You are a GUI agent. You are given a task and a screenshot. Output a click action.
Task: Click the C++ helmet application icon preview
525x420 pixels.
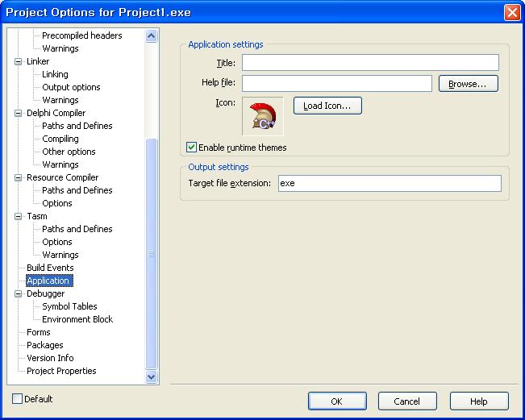[263, 117]
